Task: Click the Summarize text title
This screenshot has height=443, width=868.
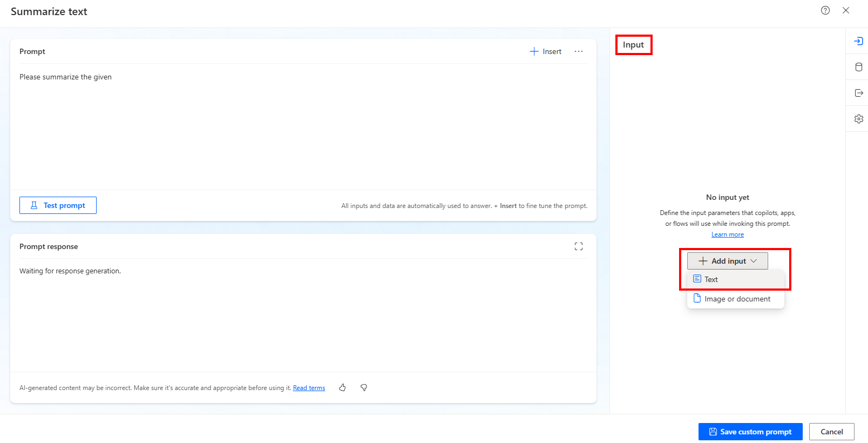Action: click(x=49, y=11)
